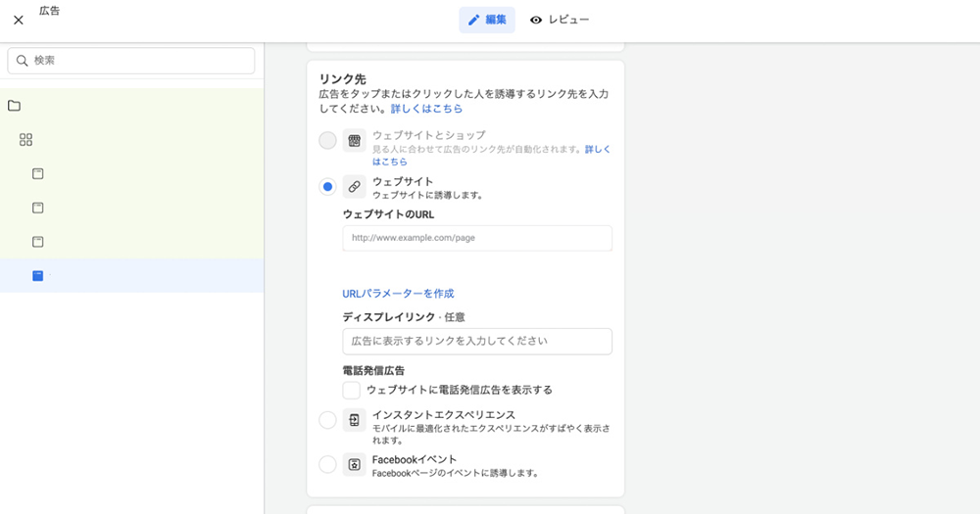The height and width of the screenshot is (514, 980).
Task: Click the mobile icon beside インスタントエクスペリエンス
Action: coord(355,420)
